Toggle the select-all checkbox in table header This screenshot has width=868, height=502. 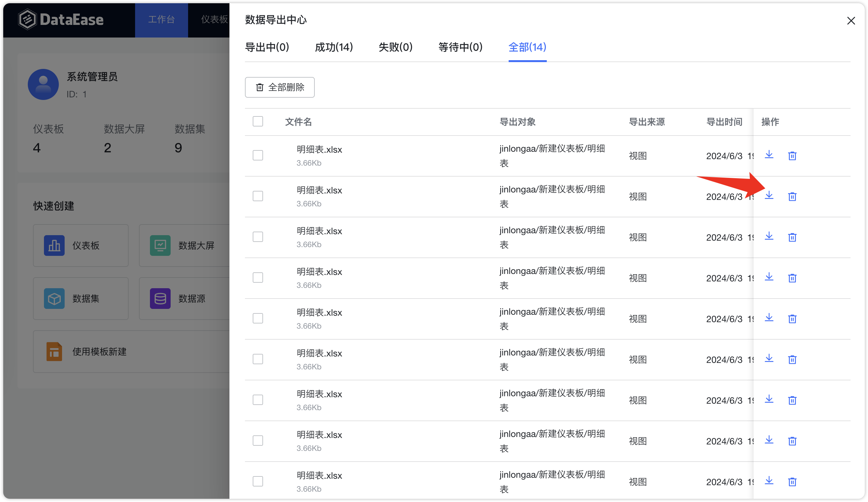[x=258, y=121]
